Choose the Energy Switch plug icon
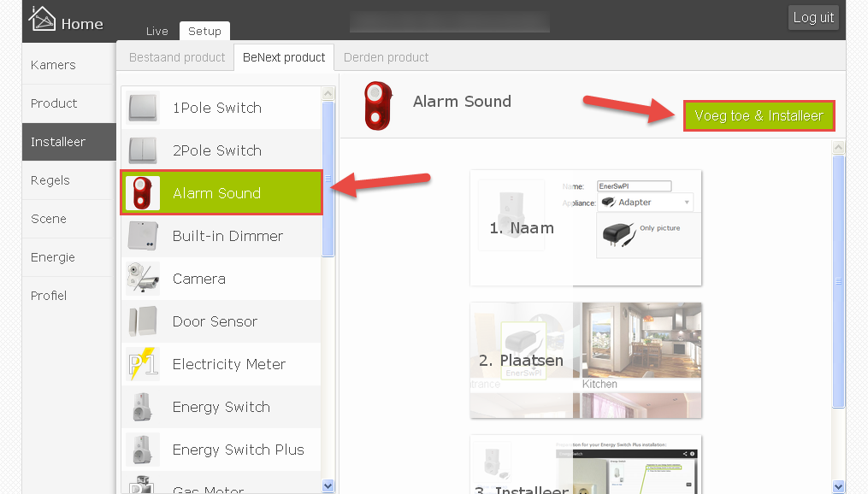The height and width of the screenshot is (494, 868). [143, 407]
